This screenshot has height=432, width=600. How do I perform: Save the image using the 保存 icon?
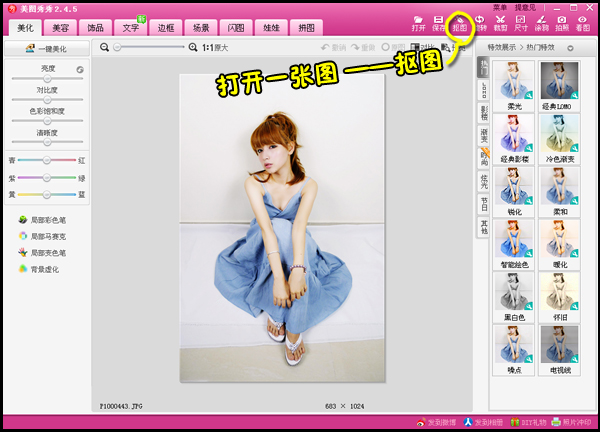click(x=439, y=23)
